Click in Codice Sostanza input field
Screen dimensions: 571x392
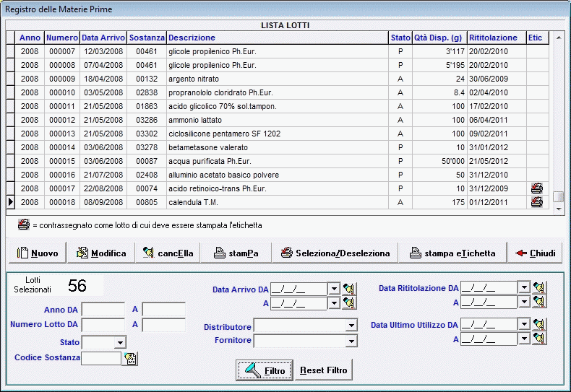(101, 358)
